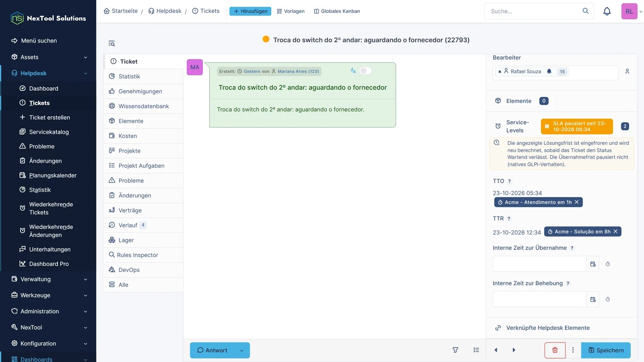The image size is (644, 362).
Task: Toggle the ticket panel list icon
Action: coord(111,43)
